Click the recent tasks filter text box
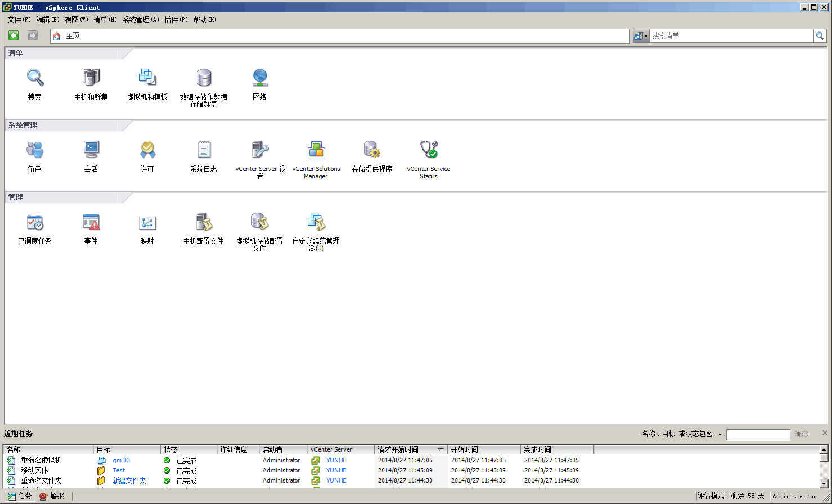 pos(758,435)
